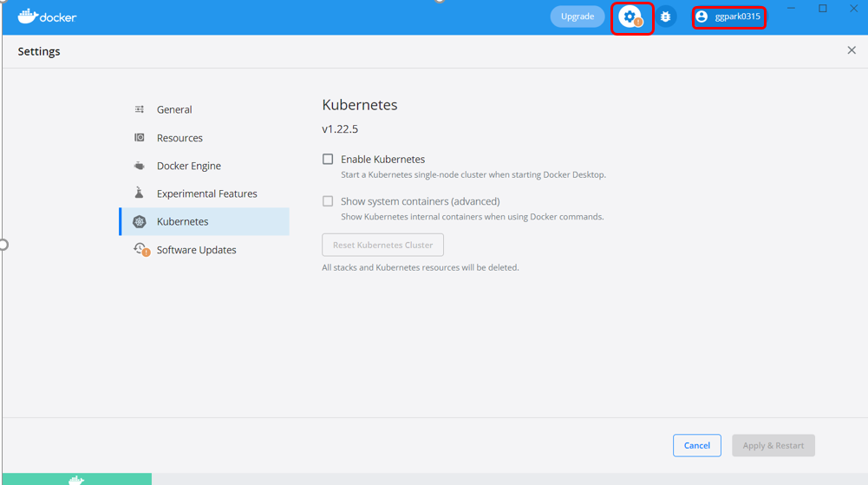Open Software Updates section
Viewport: 868px width, 485px height.
click(205, 250)
